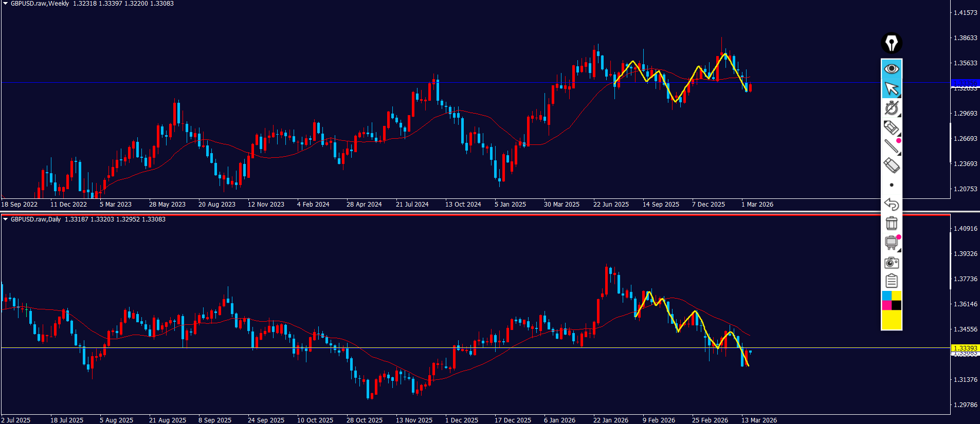Viewport: 980px width, 424px height.
Task: Select the large yellow color swatch
Action: 891,320
